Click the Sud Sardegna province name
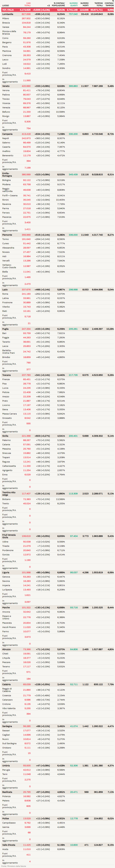 click(x=9, y=743)
